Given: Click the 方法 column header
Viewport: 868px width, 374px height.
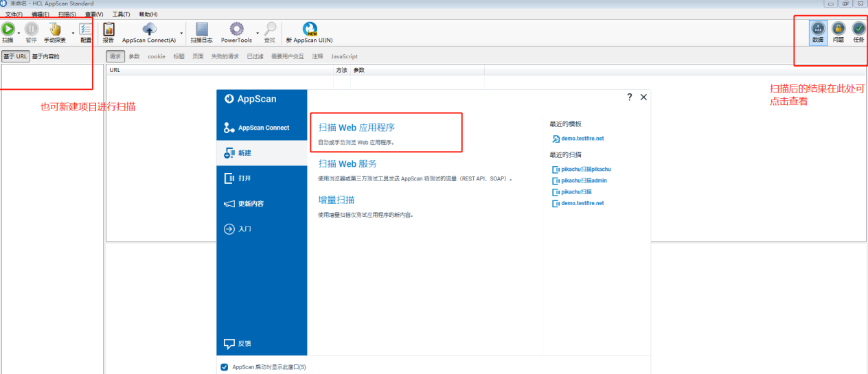Looking at the screenshot, I should [342, 71].
